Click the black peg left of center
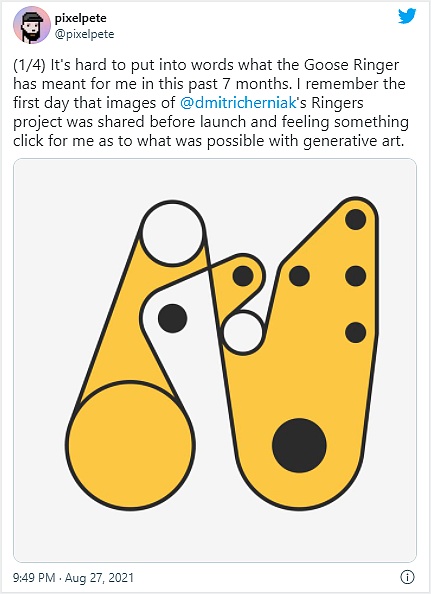The width and height of the screenshot is (431, 594). click(172, 318)
